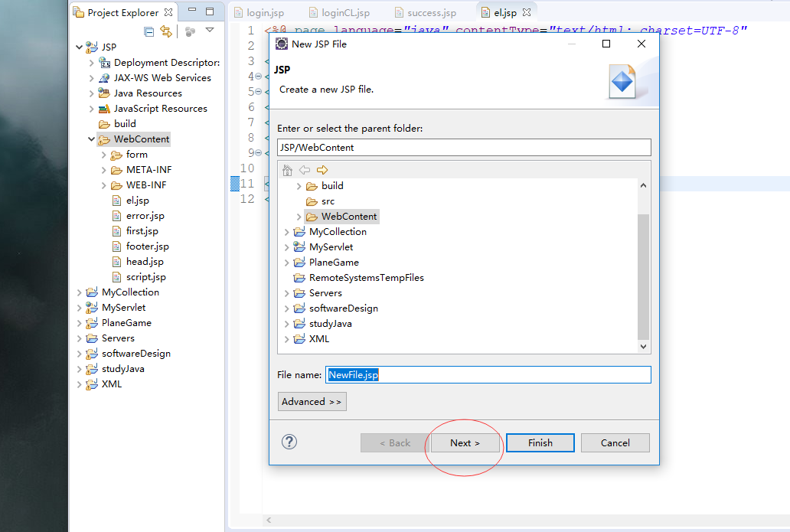Select build folder in Project Explorer

point(125,124)
